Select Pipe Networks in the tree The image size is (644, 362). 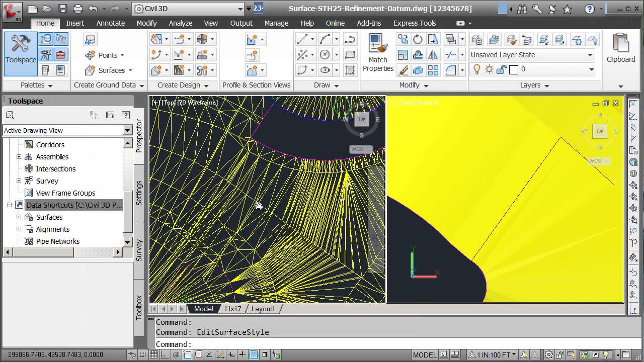58,241
